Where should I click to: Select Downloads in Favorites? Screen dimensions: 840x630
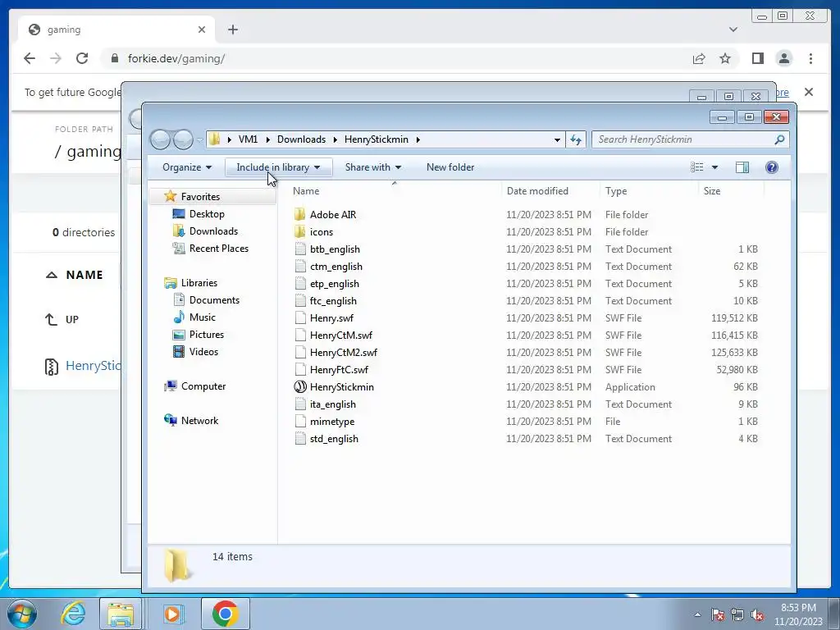(x=213, y=231)
